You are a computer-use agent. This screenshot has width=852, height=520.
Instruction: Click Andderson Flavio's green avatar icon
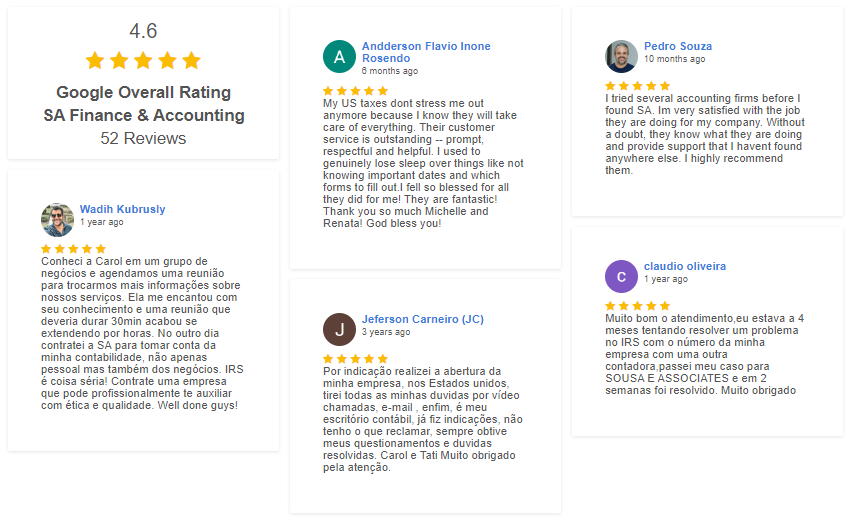(339, 57)
